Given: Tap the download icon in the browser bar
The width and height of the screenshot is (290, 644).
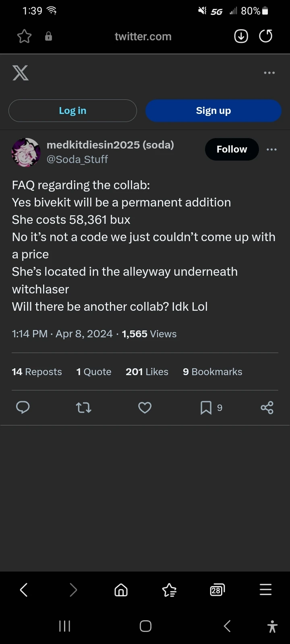Looking at the screenshot, I should coord(241,36).
